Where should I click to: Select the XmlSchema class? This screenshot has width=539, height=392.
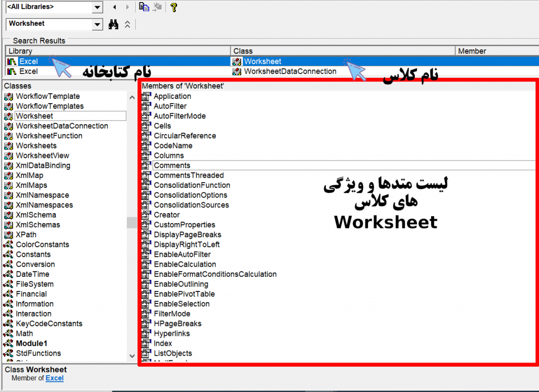(36, 215)
